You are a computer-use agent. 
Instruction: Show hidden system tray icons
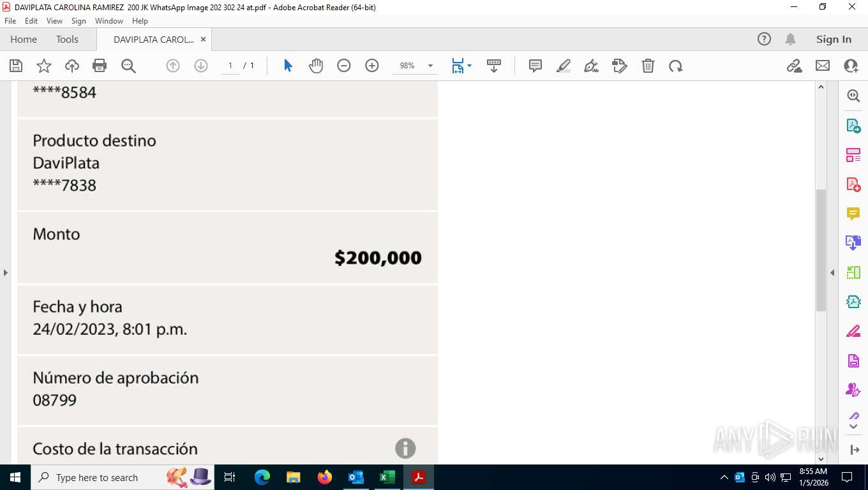[724, 477]
